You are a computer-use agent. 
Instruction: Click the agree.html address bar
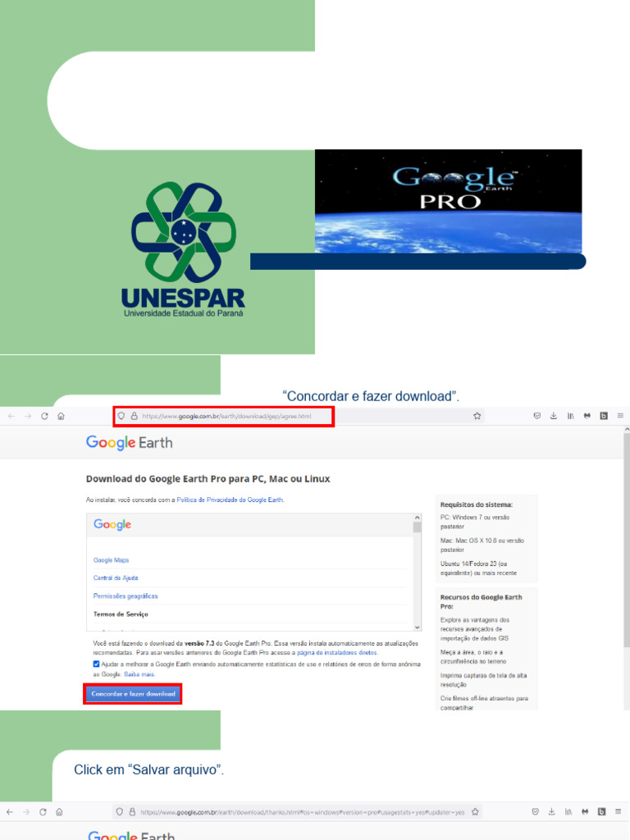(299, 416)
